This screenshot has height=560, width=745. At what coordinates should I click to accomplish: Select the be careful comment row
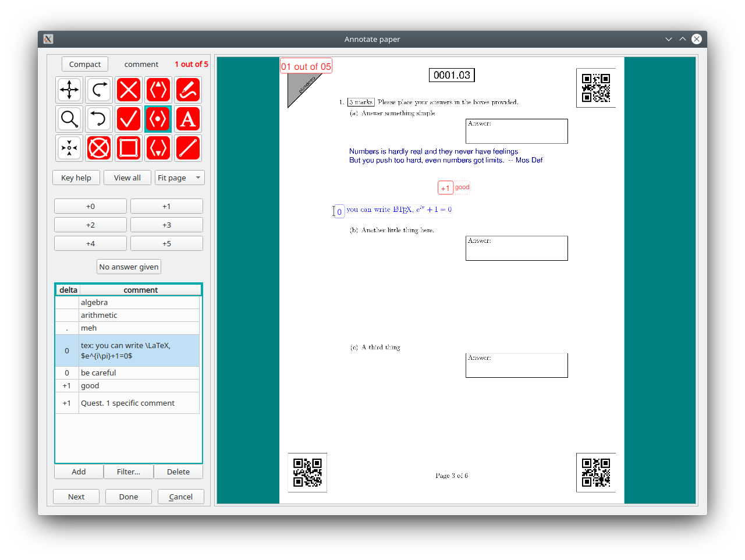(127, 373)
